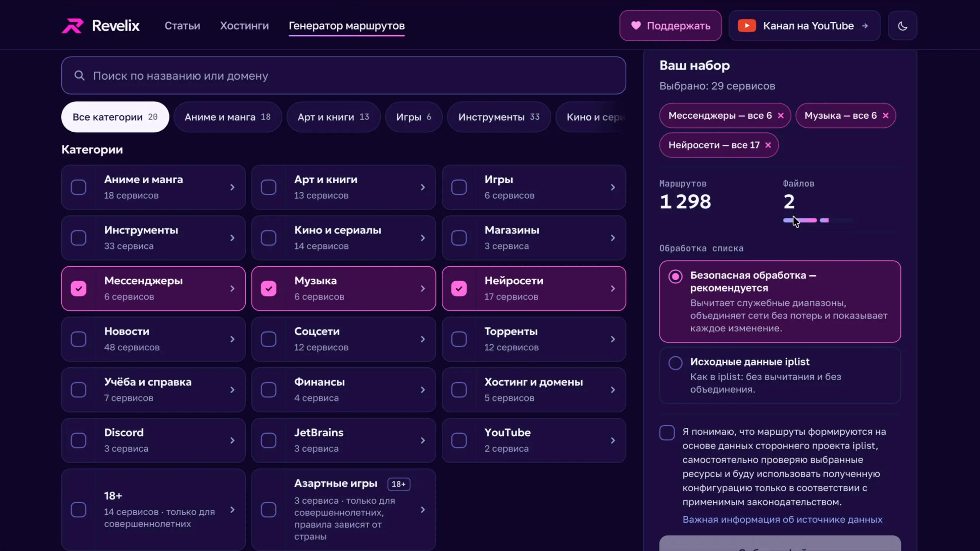Viewport: 980px width, 551px height.
Task: Toggle dark mode moon icon
Action: coord(902,26)
